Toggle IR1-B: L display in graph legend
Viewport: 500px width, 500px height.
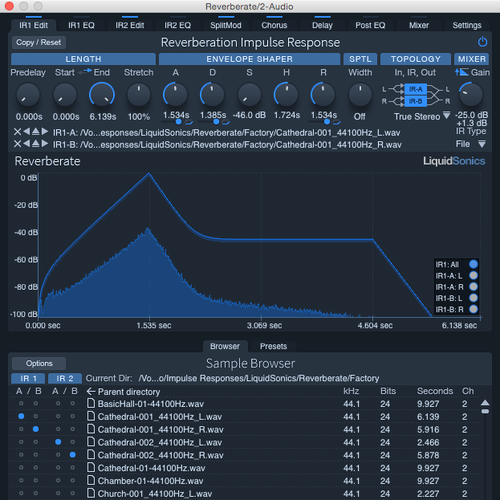click(x=473, y=298)
